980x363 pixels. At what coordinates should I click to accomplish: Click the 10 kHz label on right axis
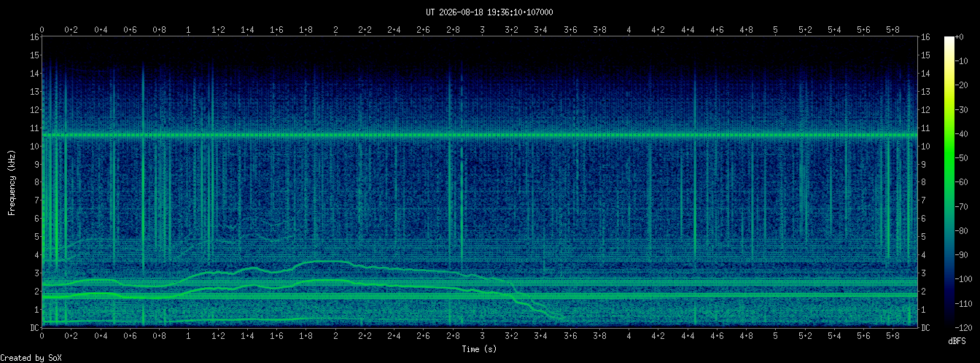926,146
